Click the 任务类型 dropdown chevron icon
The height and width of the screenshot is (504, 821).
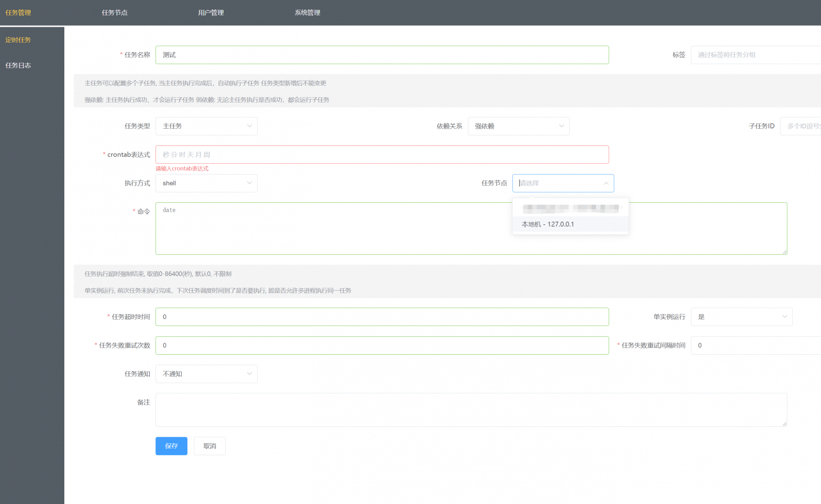coord(249,126)
